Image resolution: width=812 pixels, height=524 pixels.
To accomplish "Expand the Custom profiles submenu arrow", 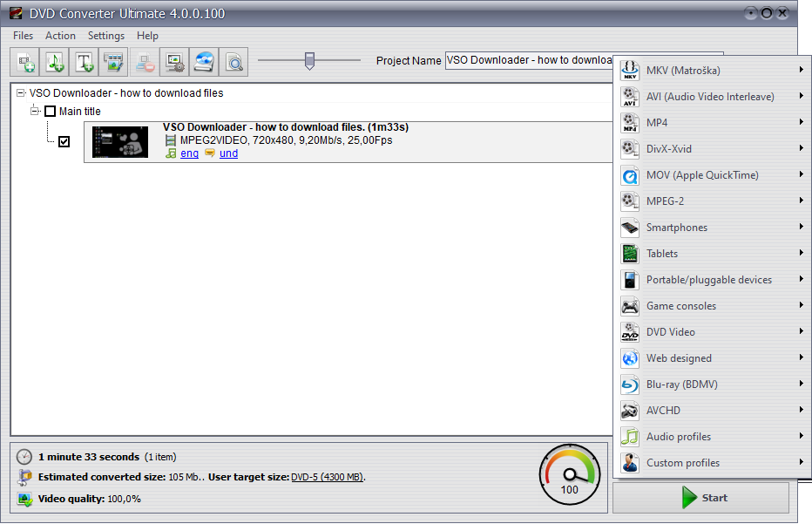I will [802, 462].
